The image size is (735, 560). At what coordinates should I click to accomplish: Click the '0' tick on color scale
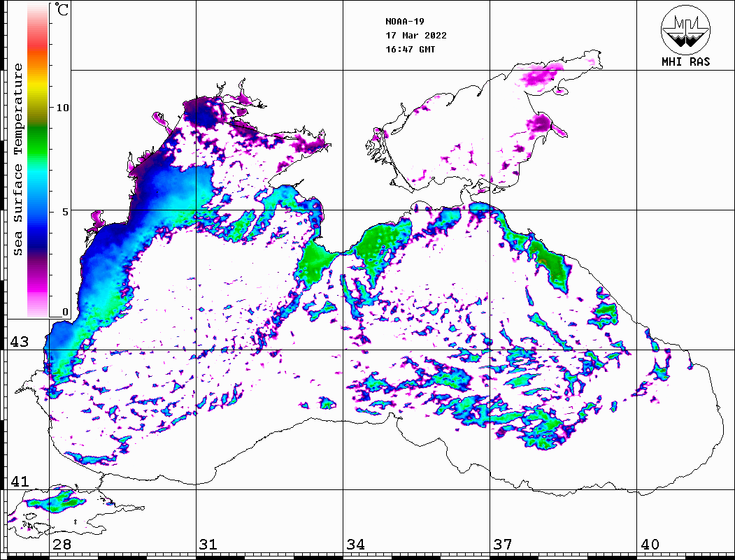tap(65, 312)
